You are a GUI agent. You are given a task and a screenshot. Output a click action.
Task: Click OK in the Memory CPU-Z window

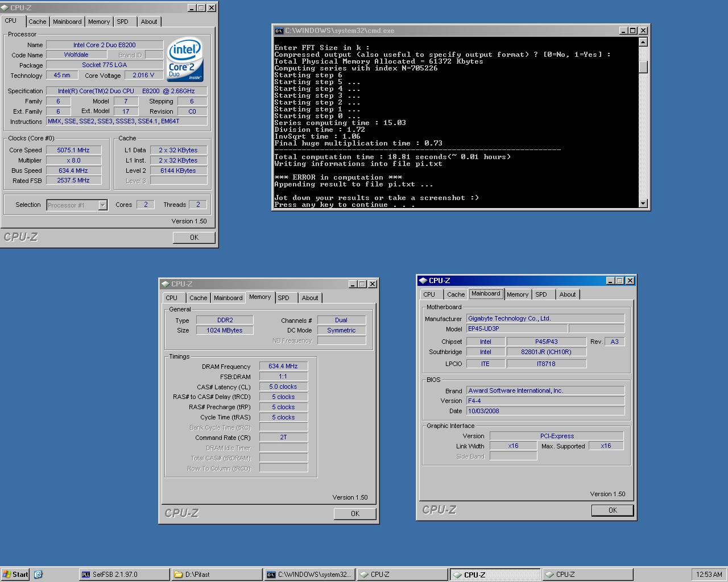(x=355, y=514)
